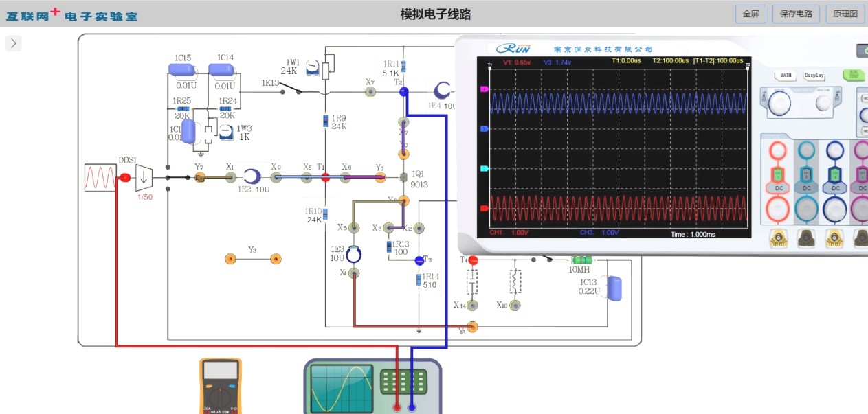Image resolution: width=868 pixels, height=414 pixels.
Task: Expand the left sidebar with chevron arrow
Action: tap(14, 43)
